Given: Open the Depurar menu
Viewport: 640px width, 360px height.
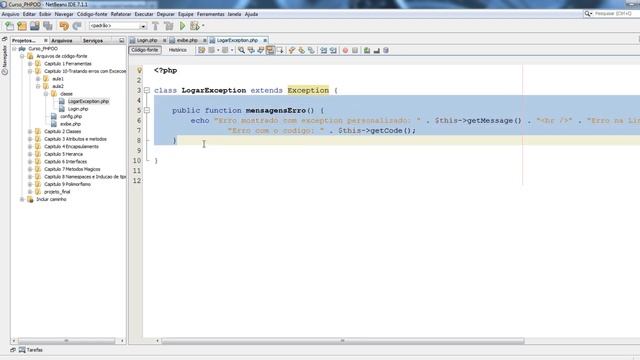Looking at the screenshot, I should (166, 14).
